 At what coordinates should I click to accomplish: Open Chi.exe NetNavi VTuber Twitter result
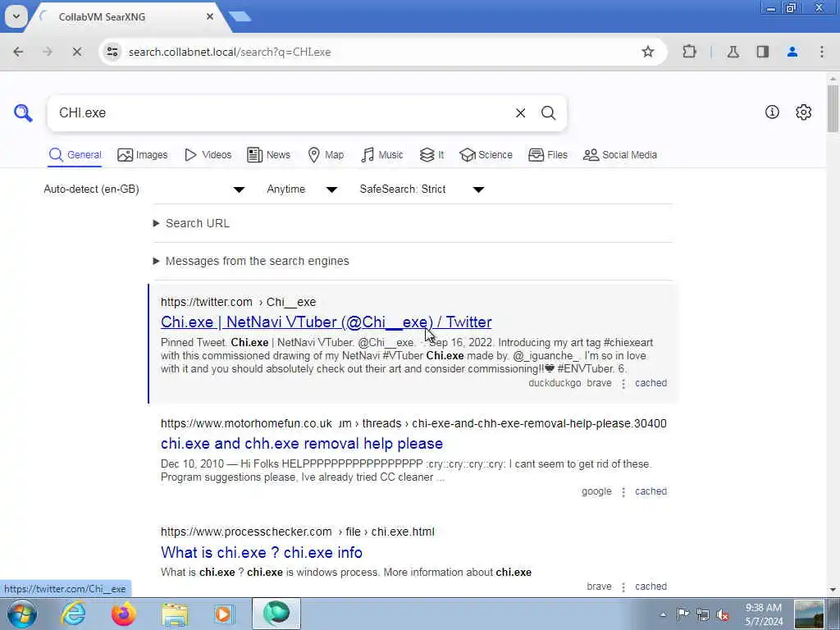326,322
